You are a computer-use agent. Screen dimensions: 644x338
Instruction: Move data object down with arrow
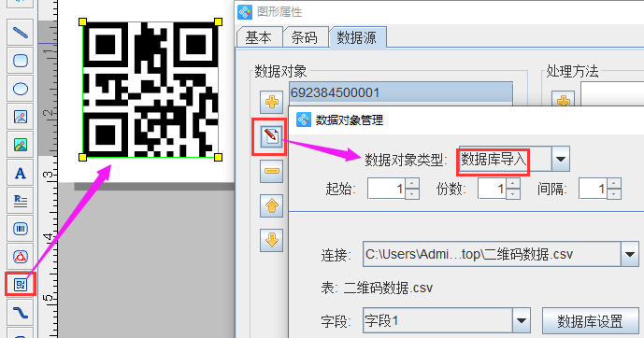271,240
